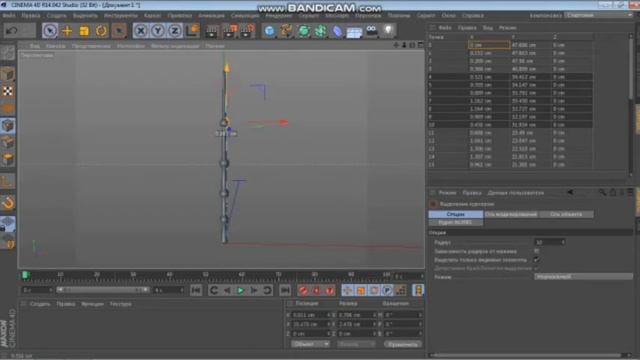This screenshot has width=640, height=360.
Task: Toggle select only visible elements checkbox
Action: coord(536,260)
